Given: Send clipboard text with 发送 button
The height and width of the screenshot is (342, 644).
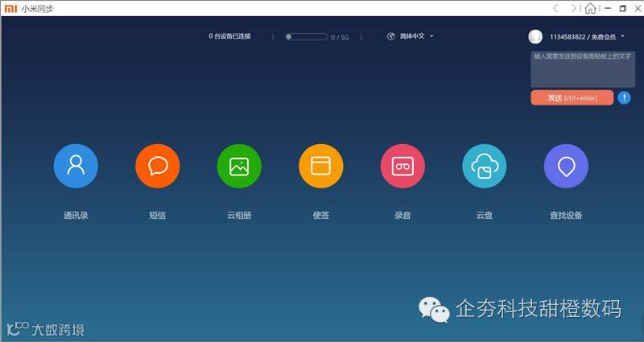Looking at the screenshot, I should coord(572,97).
